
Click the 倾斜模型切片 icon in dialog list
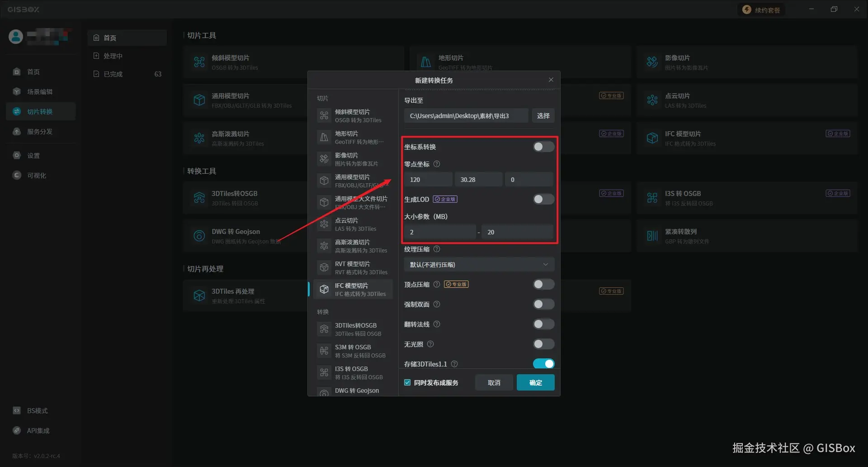point(324,115)
